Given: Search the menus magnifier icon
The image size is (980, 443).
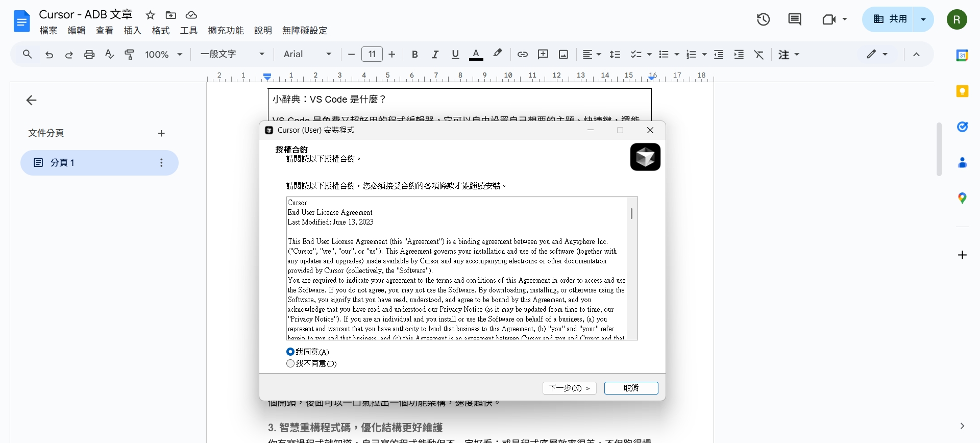Looking at the screenshot, I should click(28, 54).
